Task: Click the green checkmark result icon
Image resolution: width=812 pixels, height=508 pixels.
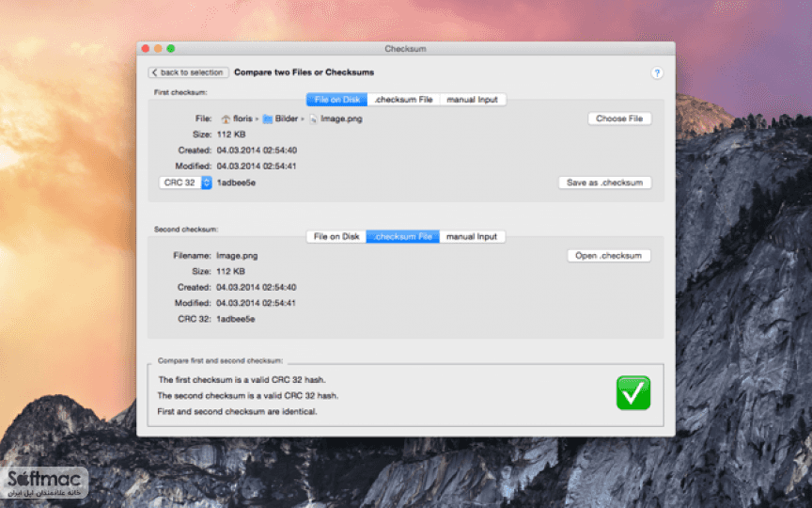Action: (x=633, y=393)
